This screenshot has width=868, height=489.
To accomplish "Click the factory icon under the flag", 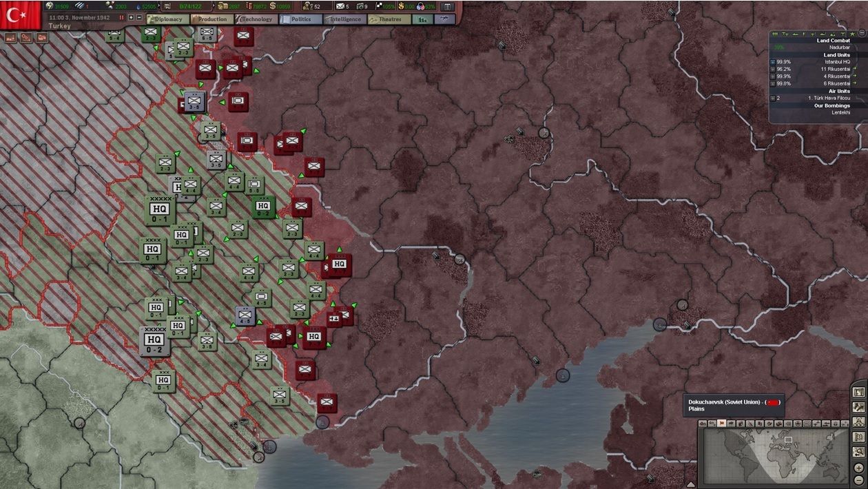I will pos(10,38).
